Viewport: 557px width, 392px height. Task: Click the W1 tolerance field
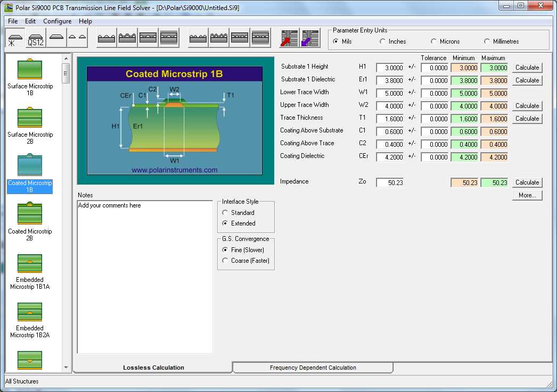click(435, 93)
